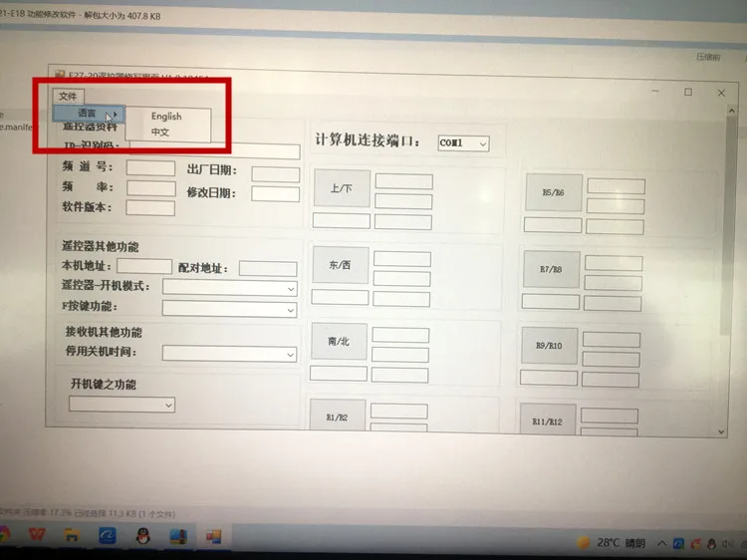747x560 pixels.
Task: Expand the 遥控器-开机模式 dropdown
Action: (230, 288)
